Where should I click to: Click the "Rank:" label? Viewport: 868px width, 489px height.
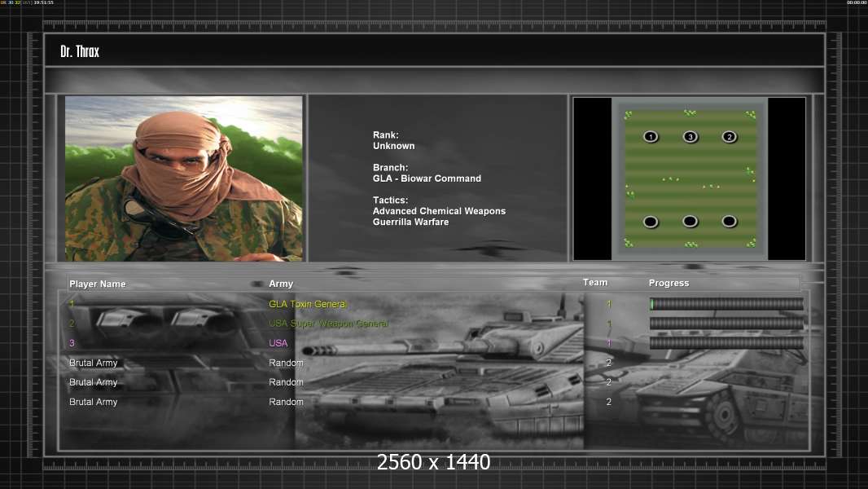pyautogui.click(x=385, y=135)
